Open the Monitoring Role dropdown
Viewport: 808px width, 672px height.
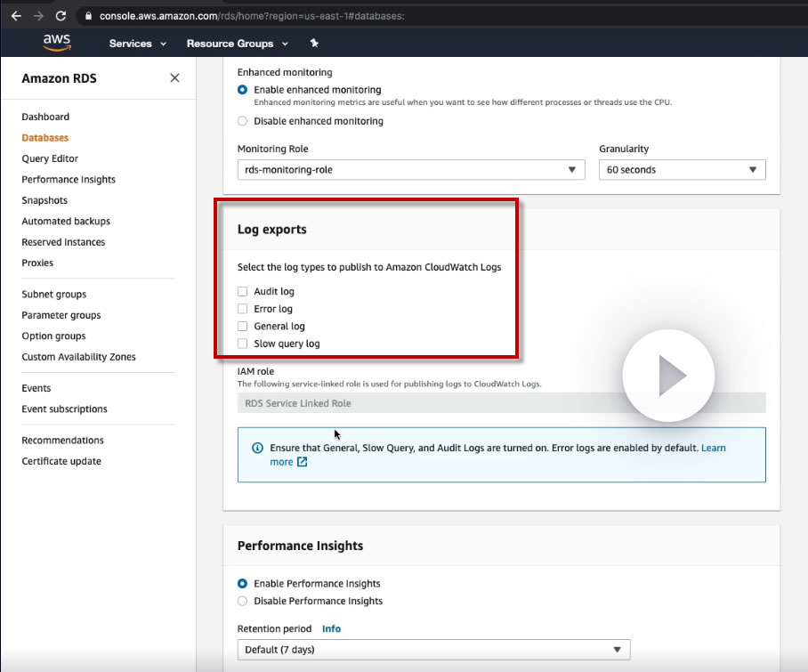point(410,170)
